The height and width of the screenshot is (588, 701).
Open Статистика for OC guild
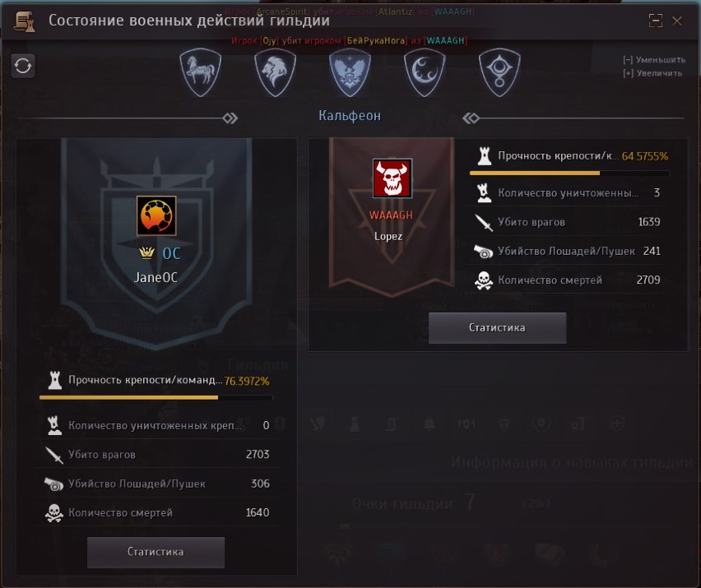[x=156, y=553]
